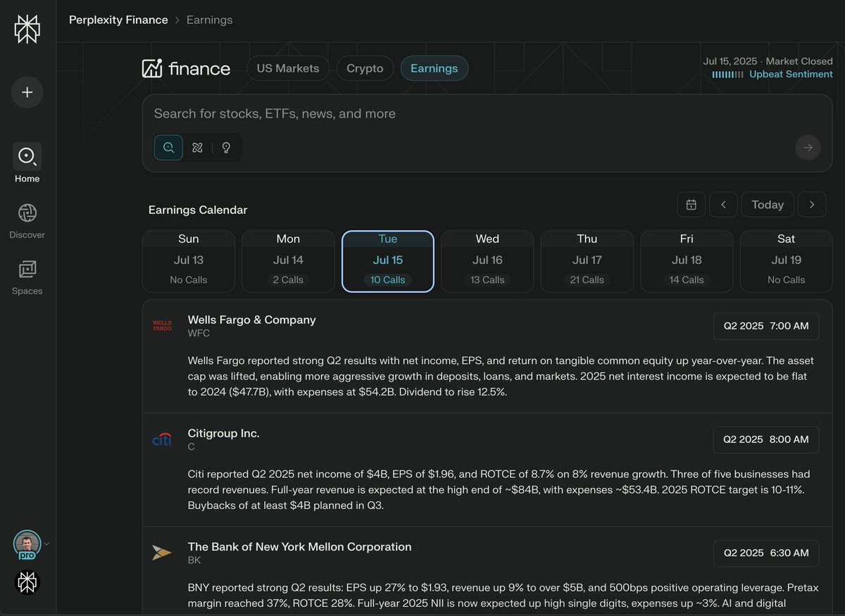Click the Earnings breadcrumb item
This screenshot has height=616, width=845.
209,20
